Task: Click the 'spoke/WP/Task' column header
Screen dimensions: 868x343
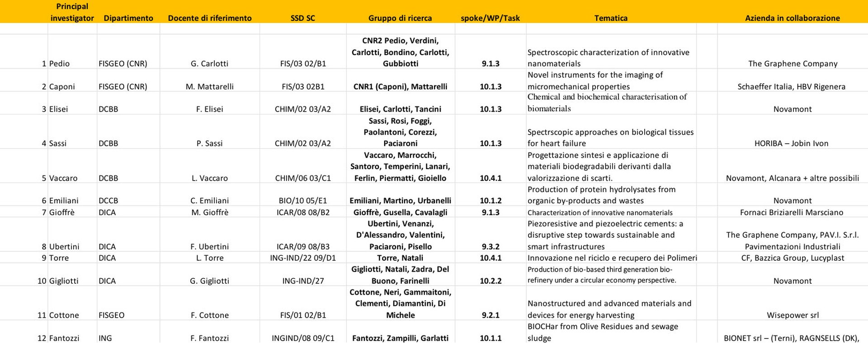Action: pyautogui.click(x=491, y=18)
